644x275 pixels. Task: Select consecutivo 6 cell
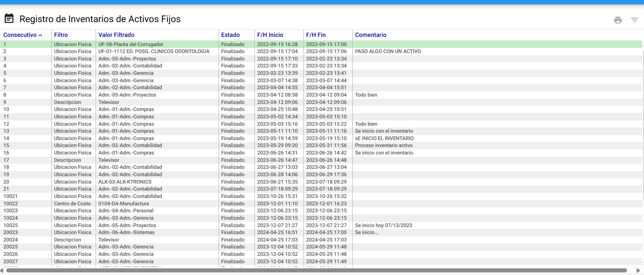pyautogui.click(x=5, y=80)
